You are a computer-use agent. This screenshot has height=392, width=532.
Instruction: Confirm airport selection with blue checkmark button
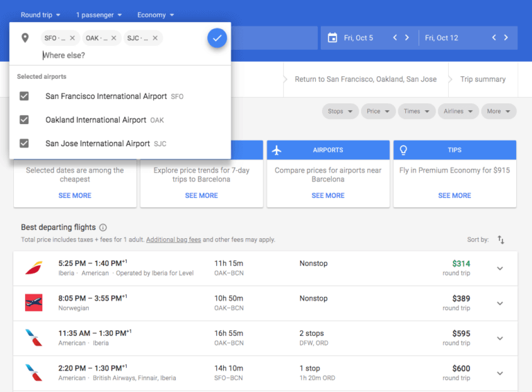click(217, 38)
